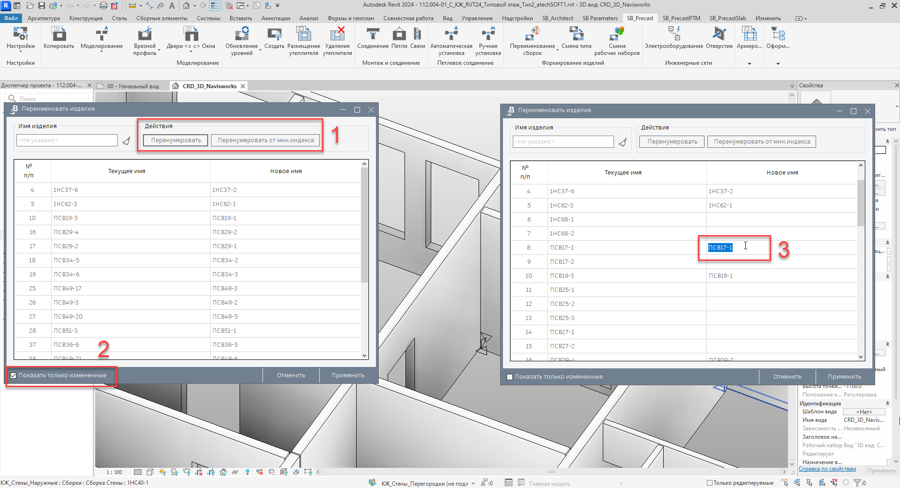
Task: Select Размещение утеплителя tool
Action: coord(303,41)
